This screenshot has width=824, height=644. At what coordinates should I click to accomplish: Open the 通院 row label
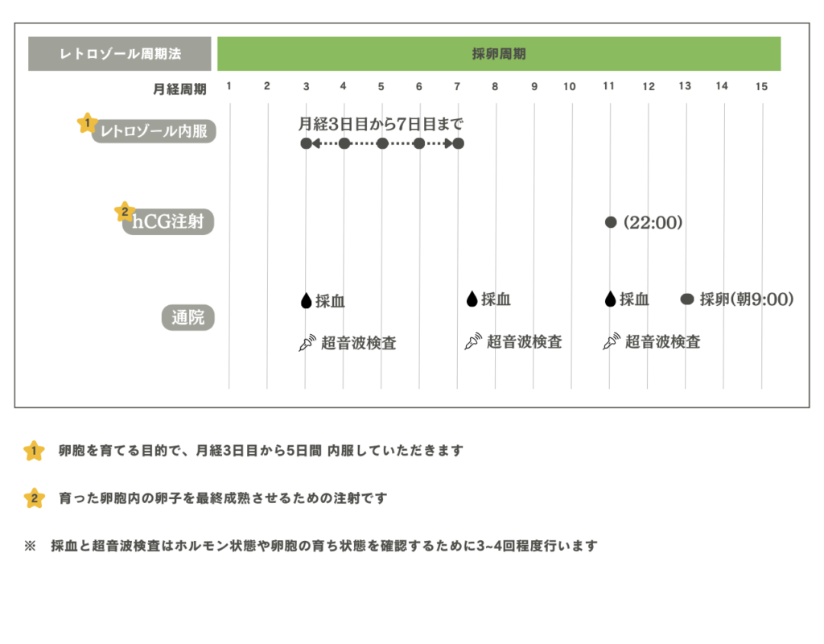[x=187, y=317]
